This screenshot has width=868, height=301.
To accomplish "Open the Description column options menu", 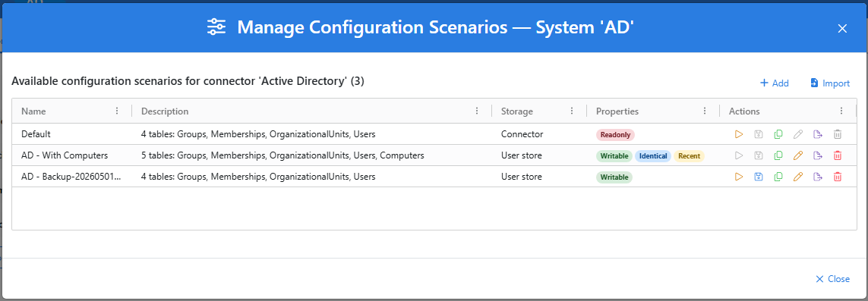I will (477, 111).
